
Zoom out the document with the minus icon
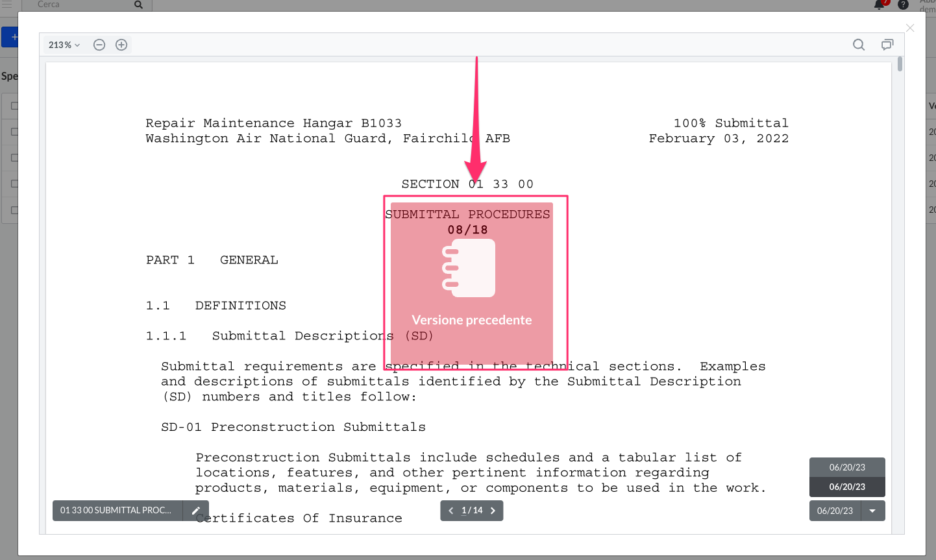tap(99, 45)
